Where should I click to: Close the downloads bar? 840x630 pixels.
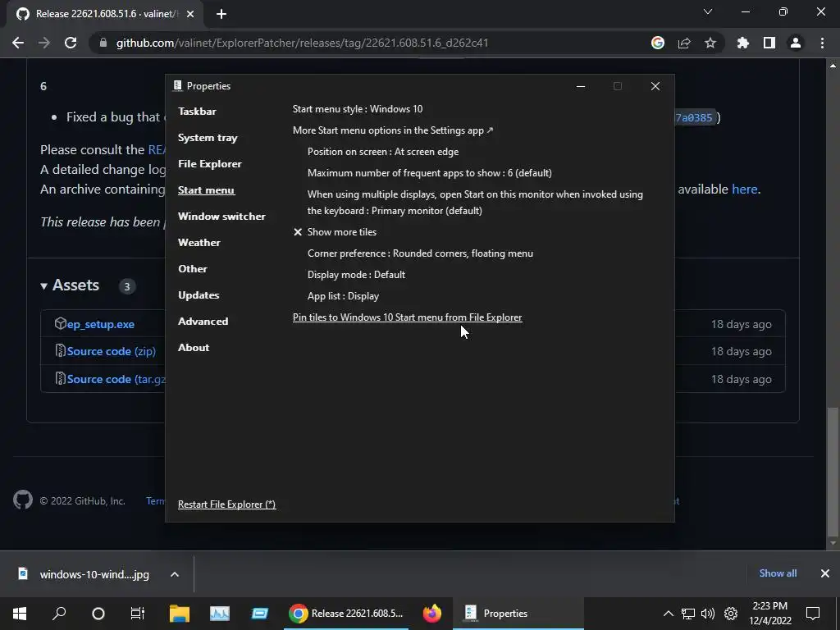pos(825,573)
